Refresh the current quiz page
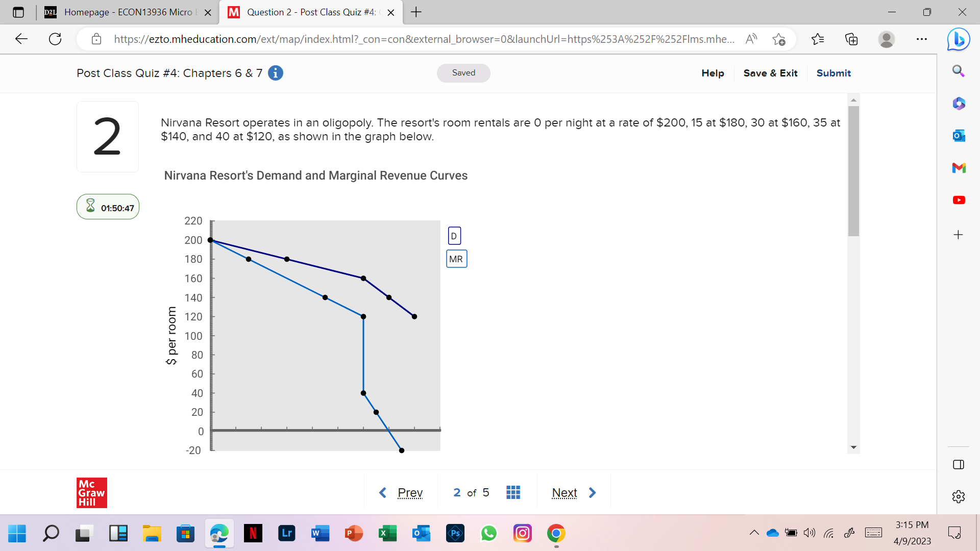Viewport: 980px width, 551px height. click(x=55, y=39)
